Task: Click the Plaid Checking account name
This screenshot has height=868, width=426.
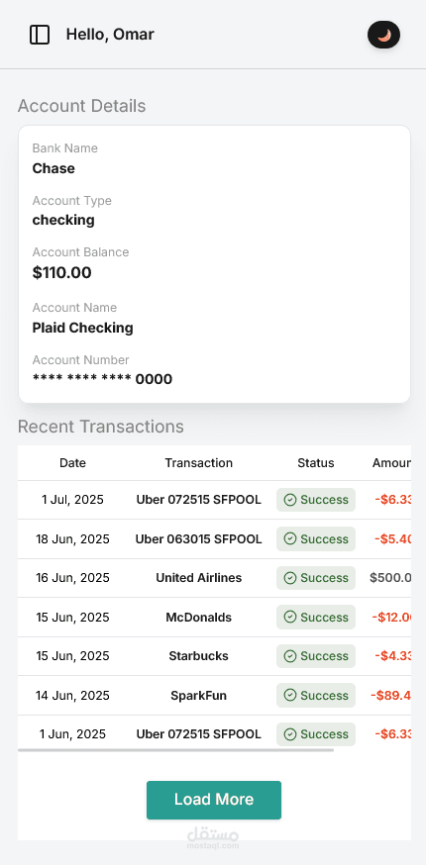Action: click(x=82, y=328)
